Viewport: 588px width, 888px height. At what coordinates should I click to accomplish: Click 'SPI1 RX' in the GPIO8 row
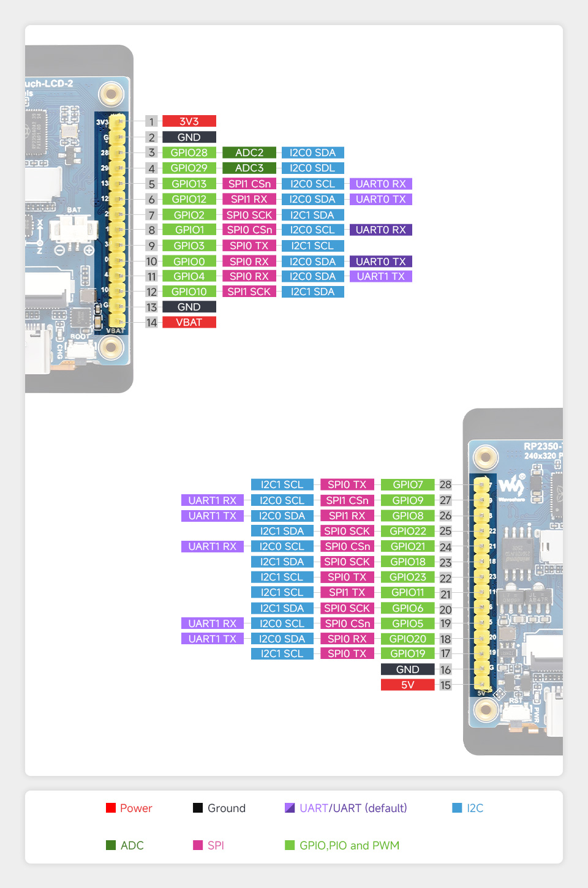[347, 516]
